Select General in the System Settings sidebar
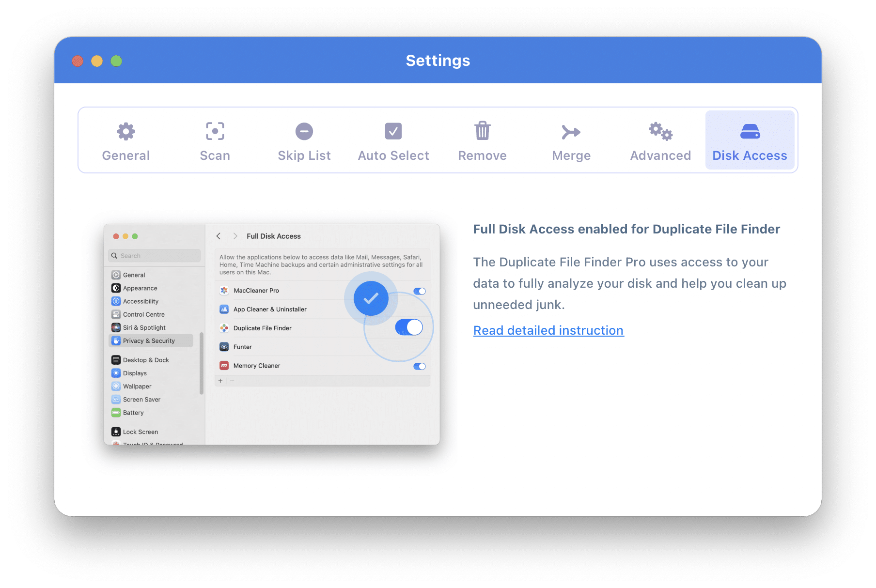The width and height of the screenshot is (876, 588). point(151,275)
